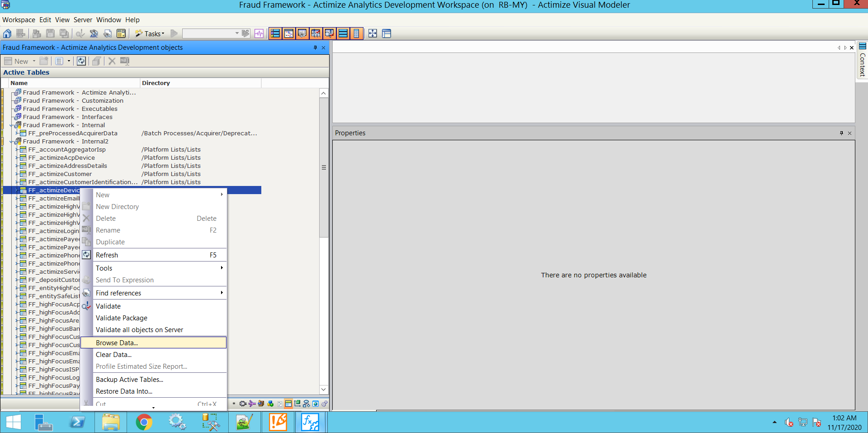Select Validate Package in context menu
The width and height of the screenshot is (868, 433).
(153, 318)
